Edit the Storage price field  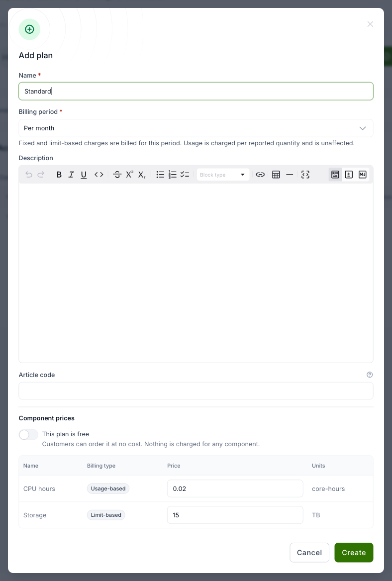[235, 515]
